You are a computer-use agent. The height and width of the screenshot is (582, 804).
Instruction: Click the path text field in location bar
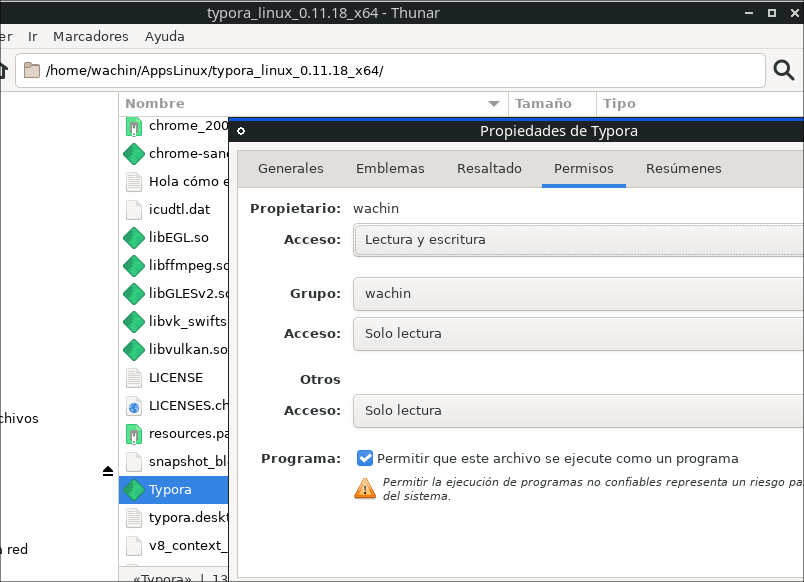coord(390,70)
